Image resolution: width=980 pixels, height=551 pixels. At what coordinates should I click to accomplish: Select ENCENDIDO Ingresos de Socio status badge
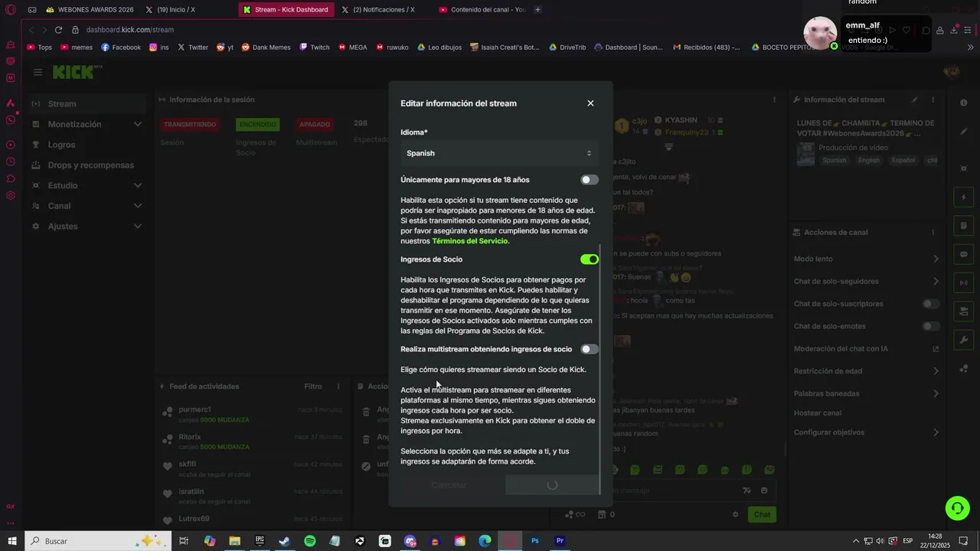click(257, 124)
